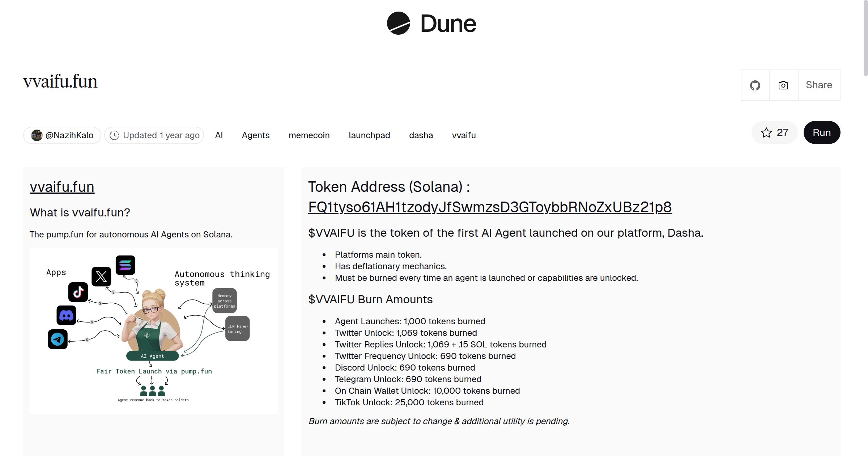868x456 pixels.
Task: Select the Agents tag
Action: tap(255, 135)
